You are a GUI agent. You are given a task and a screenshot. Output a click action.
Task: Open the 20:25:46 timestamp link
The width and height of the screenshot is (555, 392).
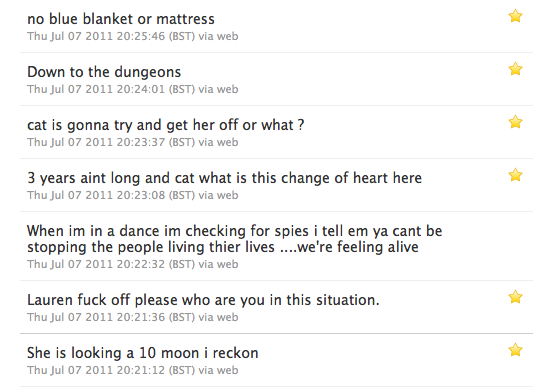[x=111, y=36]
